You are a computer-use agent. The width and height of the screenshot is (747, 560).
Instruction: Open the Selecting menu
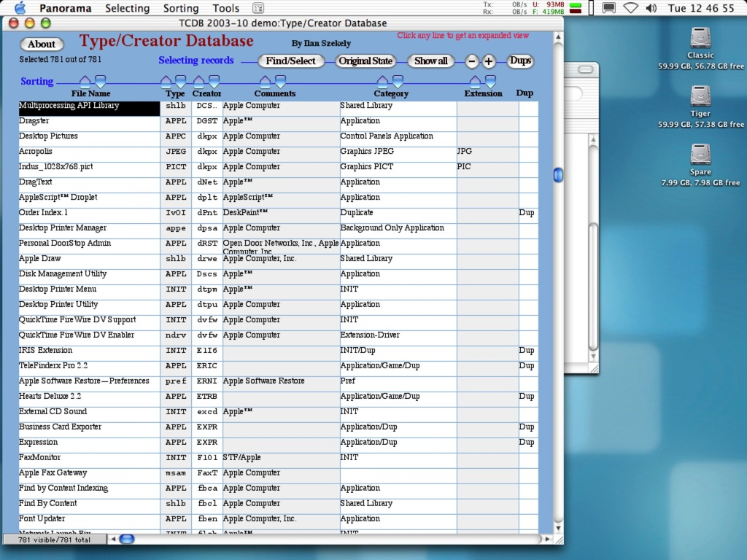tap(127, 8)
